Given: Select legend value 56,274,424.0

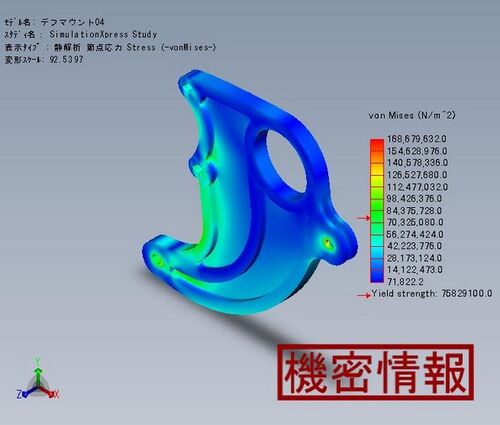Looking at the screenshot, I should [x=415, y=234].
